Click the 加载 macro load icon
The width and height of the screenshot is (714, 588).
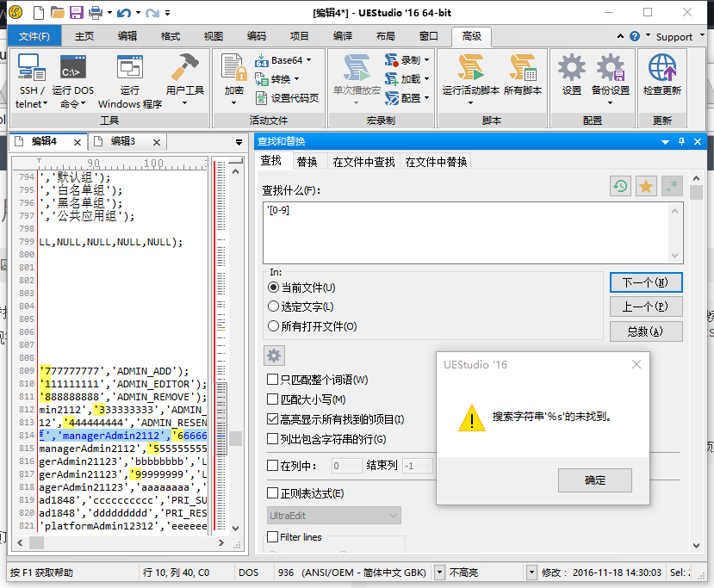click(x=392, y=78)
